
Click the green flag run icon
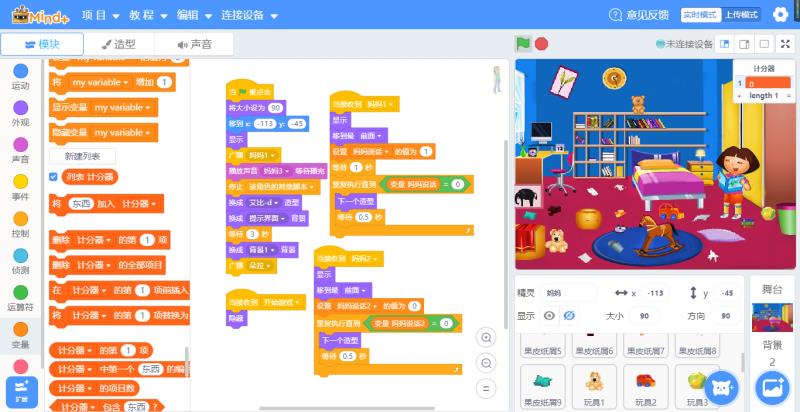523,44
